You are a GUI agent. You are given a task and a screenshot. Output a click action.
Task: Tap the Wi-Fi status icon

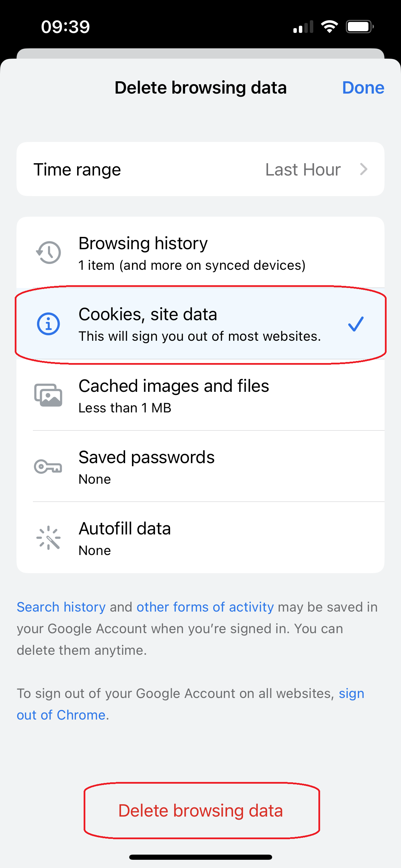tap(329, 27)
